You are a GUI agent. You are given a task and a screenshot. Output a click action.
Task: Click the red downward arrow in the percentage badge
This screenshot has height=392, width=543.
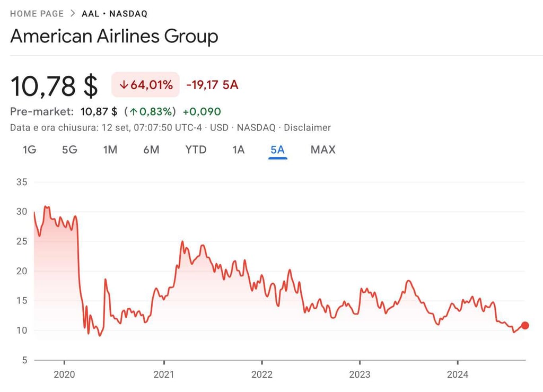tap(124, 84)
